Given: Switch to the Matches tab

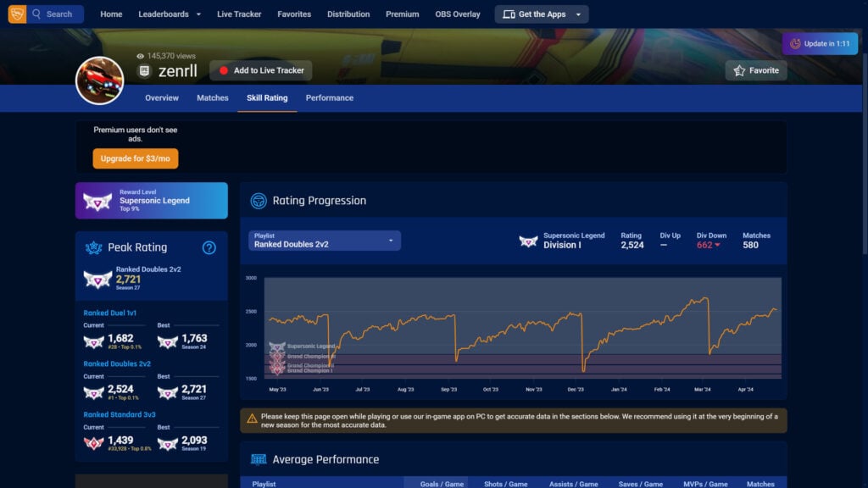Looking at the screenshot, I should click(x=212, y=97).
